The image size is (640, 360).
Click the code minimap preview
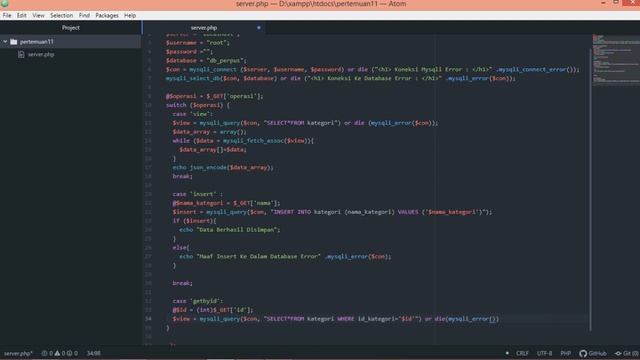pos(616,59)
